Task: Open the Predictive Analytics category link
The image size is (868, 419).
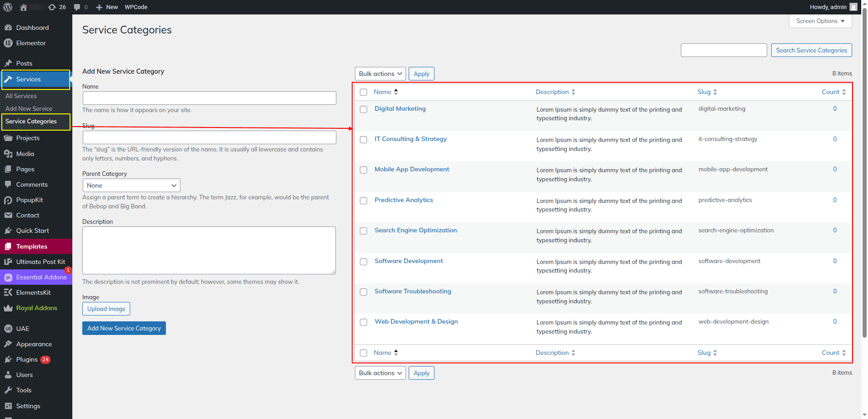Action: click(x=404, y=200)
